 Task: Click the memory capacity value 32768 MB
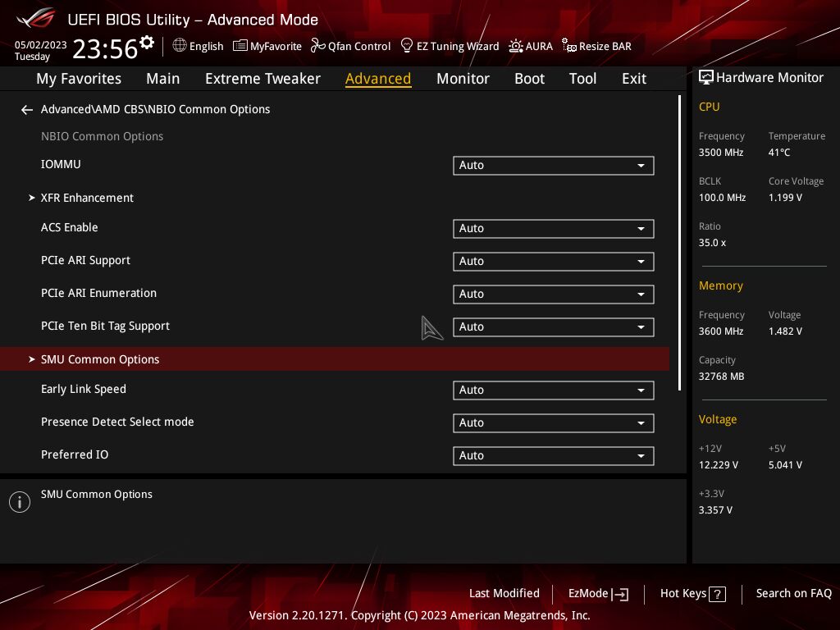pyautogui.click(x=722, y=377)
